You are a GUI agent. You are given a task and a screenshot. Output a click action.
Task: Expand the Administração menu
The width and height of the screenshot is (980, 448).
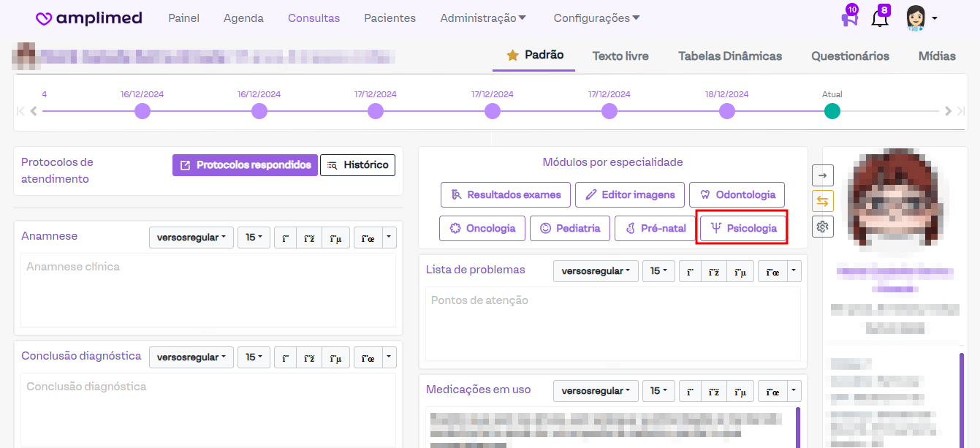pyautogui.click(x=483, y=18)
